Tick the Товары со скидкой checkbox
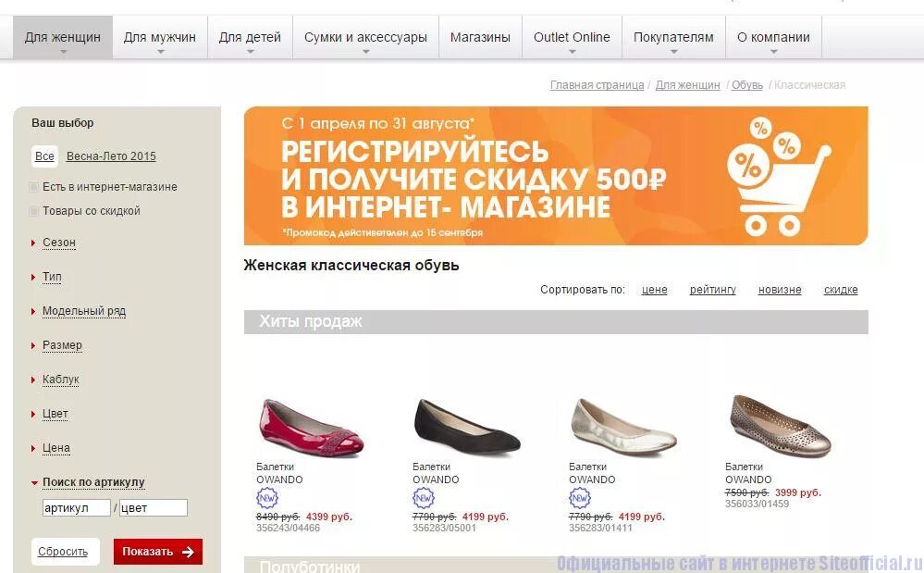 click(34, 211)
